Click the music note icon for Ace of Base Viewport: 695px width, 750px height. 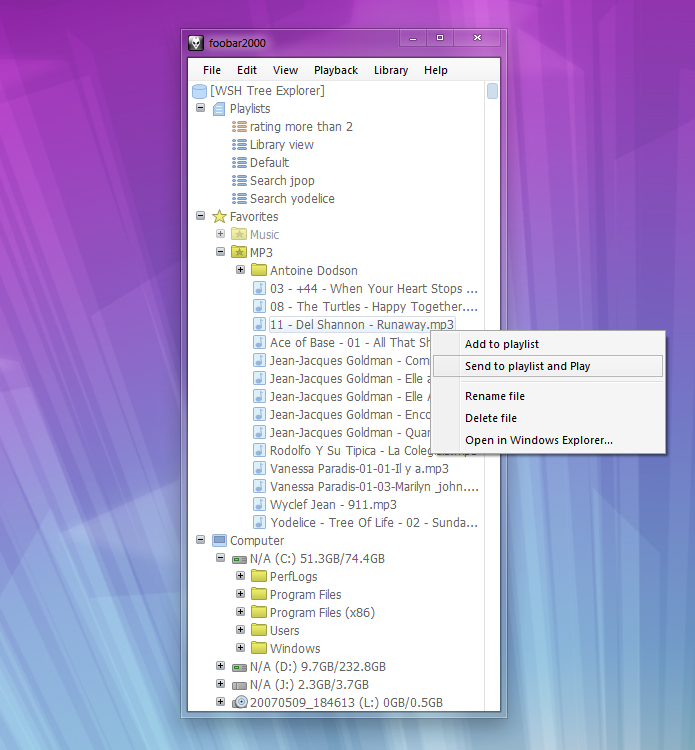pos(259,342)
